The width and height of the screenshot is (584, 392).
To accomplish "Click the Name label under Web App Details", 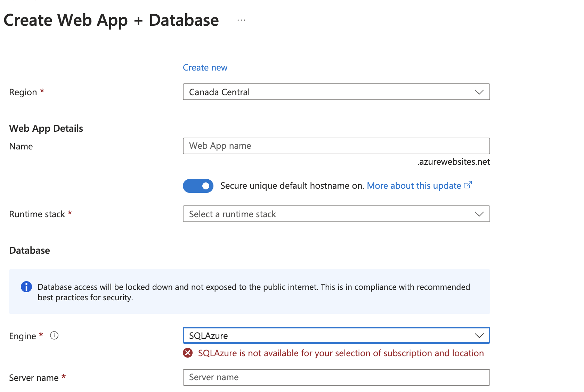I will [x=21, y=146].
